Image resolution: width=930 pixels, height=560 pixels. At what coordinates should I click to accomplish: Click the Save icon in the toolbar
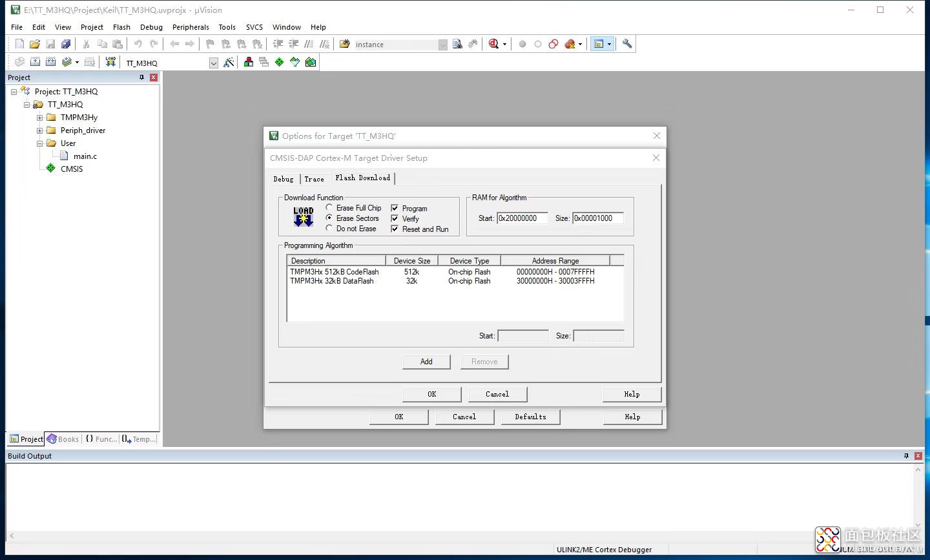[x=50, y=44]
